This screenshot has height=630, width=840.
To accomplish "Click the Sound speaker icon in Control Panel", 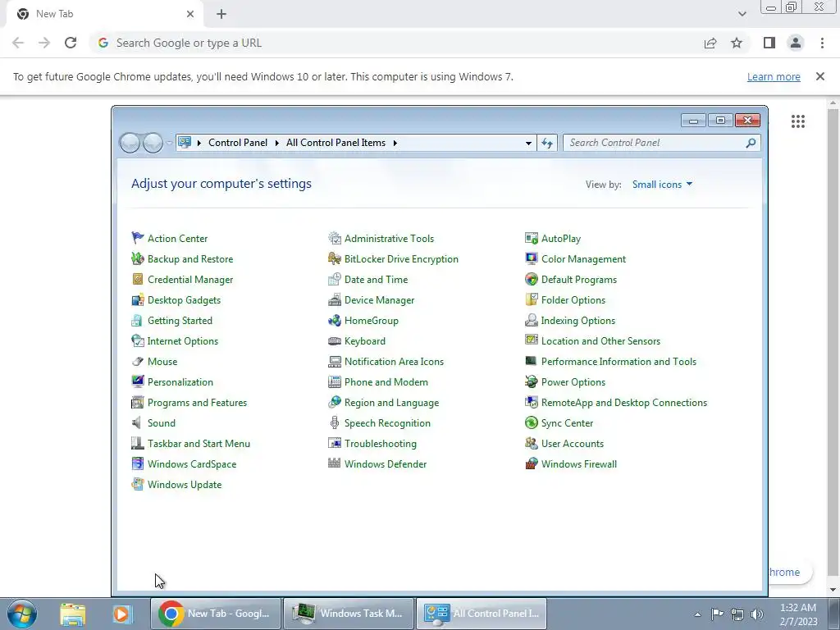I will click(138, 422).
